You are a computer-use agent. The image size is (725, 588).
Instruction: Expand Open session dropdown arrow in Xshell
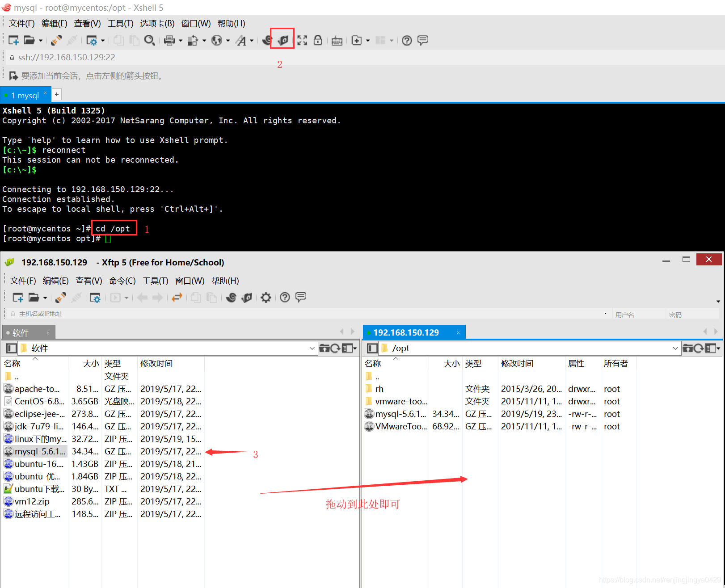41,41
